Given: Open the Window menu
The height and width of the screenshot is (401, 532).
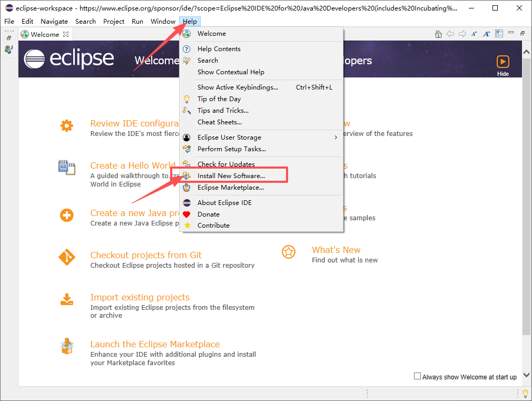Looking at the screenshot, I should coord(163,22).
